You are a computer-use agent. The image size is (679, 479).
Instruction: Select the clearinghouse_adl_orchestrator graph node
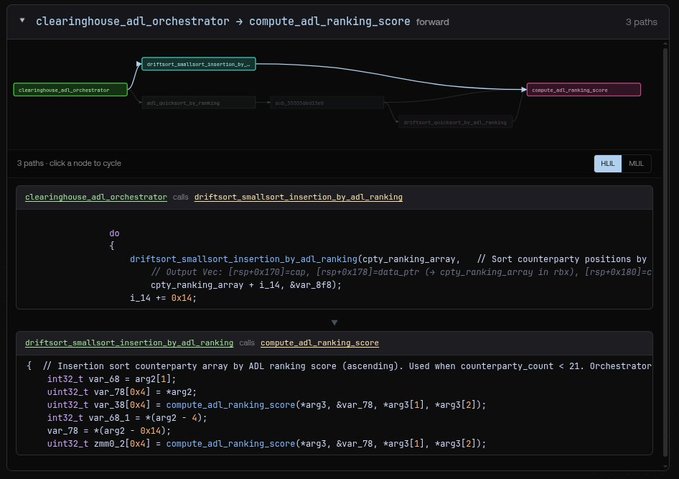[71, 90]
